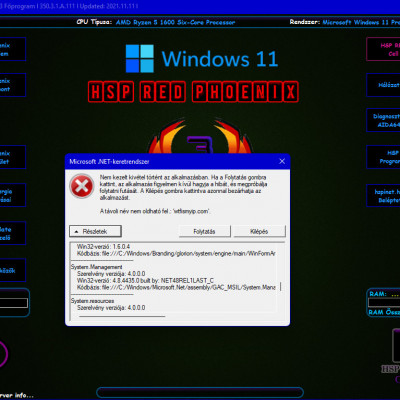Image resolution: width=400 pixels, height=400 pixels.
Task: Click the 'Win32-verzió: 1.6.0.4' line
Action: [x=103, y=247]
